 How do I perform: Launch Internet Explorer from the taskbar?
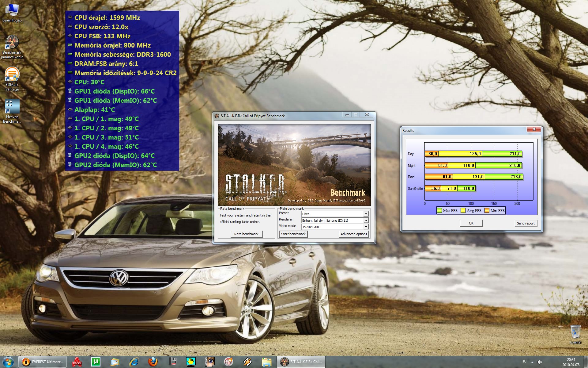coord(134,362)
